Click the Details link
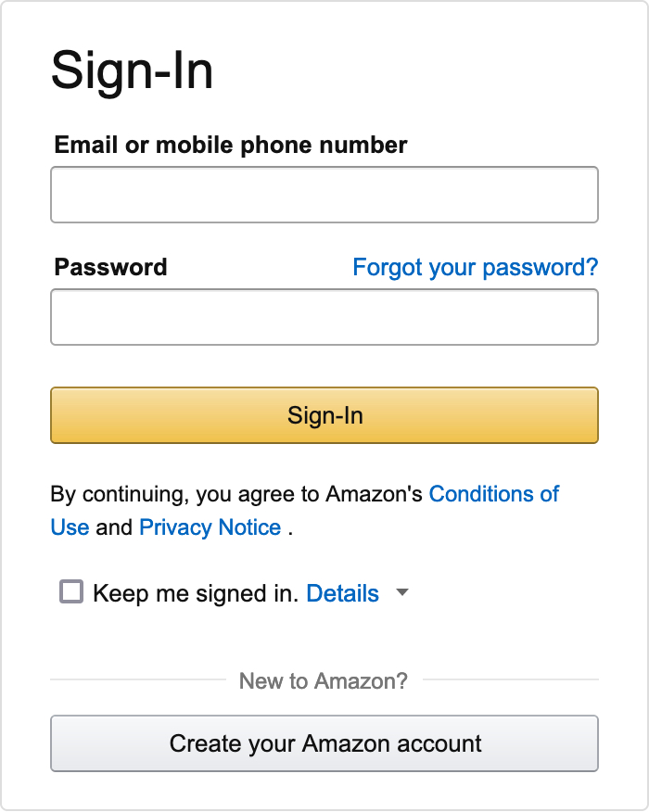 pos(342,593)
